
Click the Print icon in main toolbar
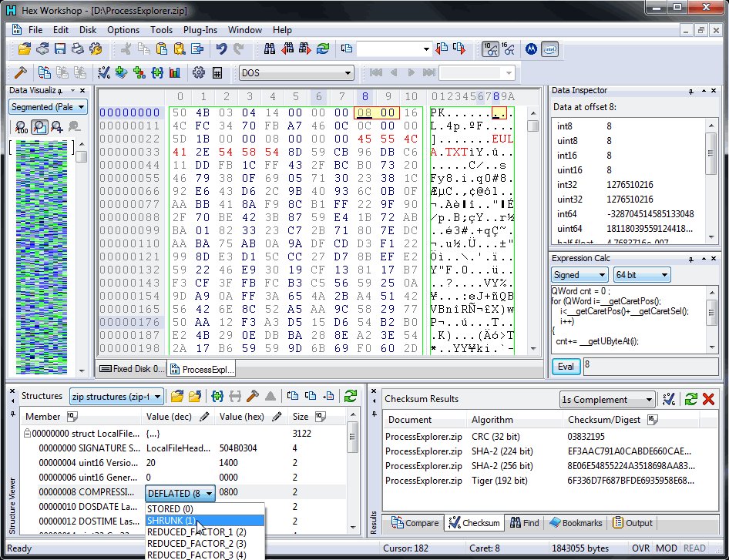coord(78,49)
